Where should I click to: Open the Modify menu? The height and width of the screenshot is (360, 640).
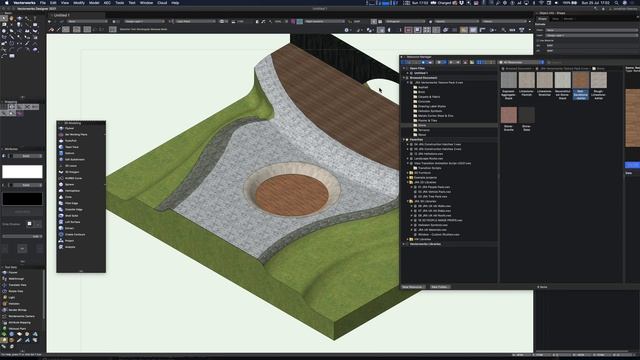(79, 2)
